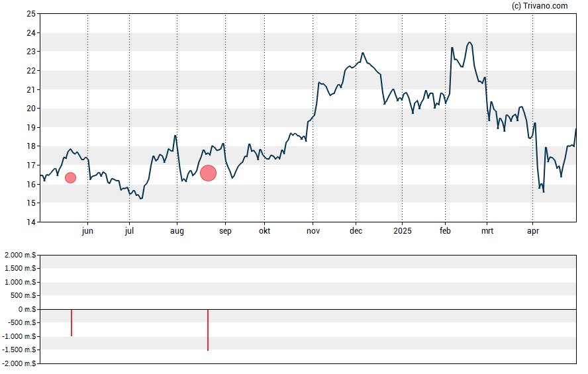
Task: Click the '1.000 m.$' axis label
Action: [21, 282]
